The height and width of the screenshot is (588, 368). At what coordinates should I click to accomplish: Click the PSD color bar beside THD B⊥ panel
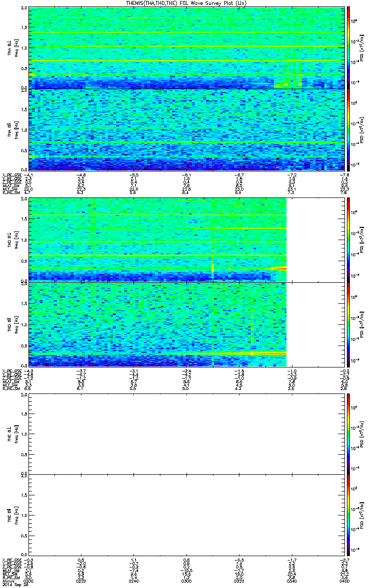(x=349, y=239)
